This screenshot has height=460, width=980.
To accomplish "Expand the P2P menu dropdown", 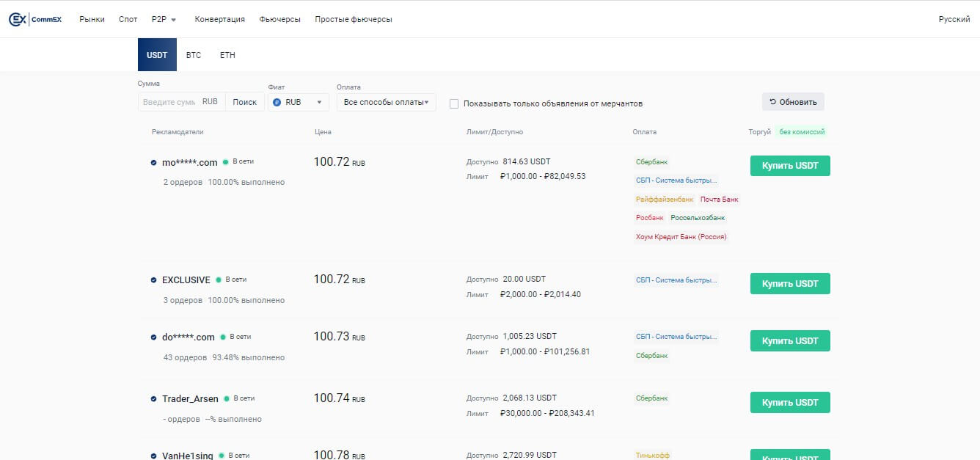I will coord(164,20).
